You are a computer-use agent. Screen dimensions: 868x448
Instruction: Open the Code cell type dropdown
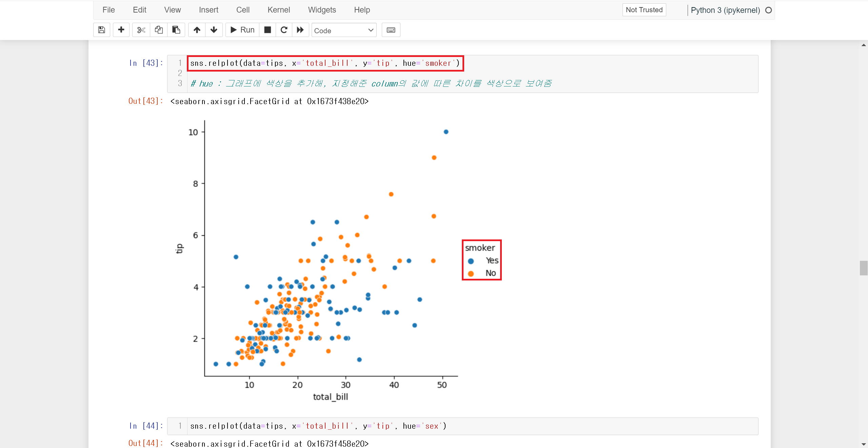[344, 31]
